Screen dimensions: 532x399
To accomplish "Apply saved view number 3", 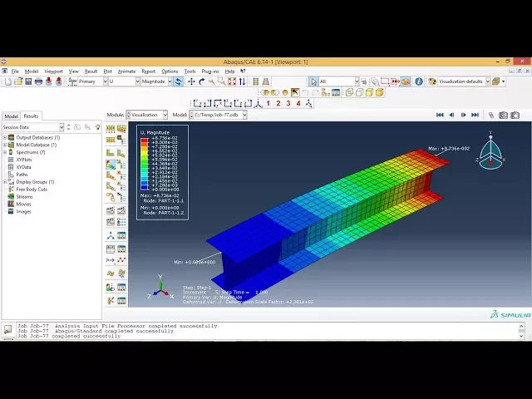I will (x=288, y=103).
